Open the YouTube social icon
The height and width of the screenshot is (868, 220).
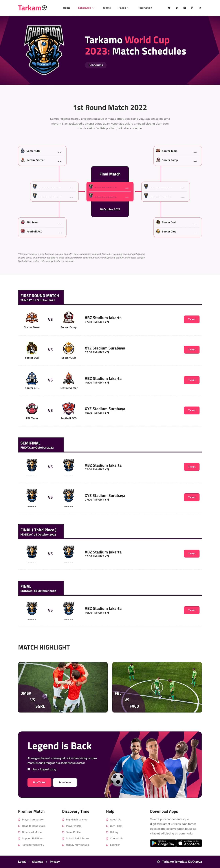pos(185,8)
